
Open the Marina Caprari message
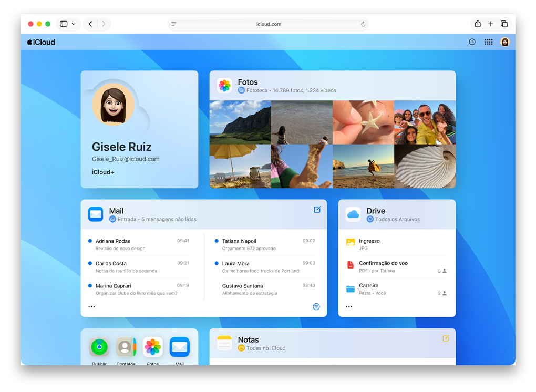(x=139, y=289)
